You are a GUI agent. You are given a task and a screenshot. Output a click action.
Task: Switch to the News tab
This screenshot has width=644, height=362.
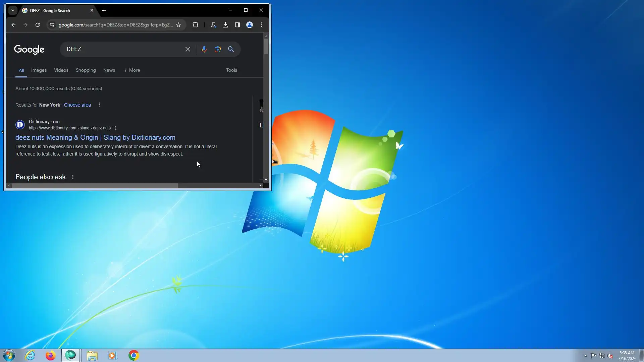109,70
